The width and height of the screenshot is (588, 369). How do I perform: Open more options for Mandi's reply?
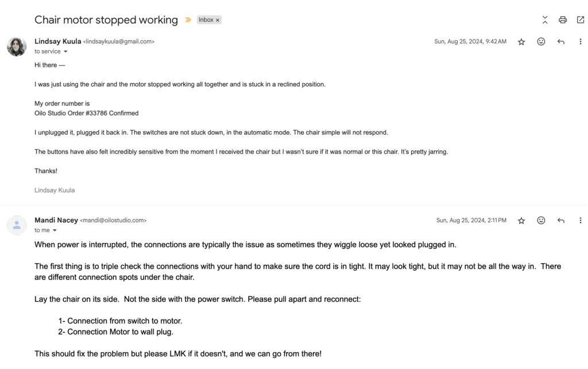(580, 220)
